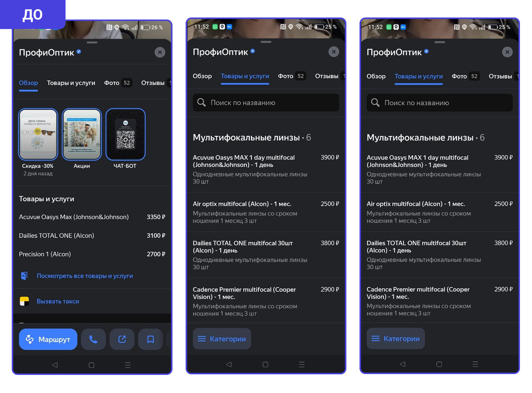532x393 pixels.
Task: Tap the Мультифокальные линзы heading on middle screen
Action: pos(246,137)
